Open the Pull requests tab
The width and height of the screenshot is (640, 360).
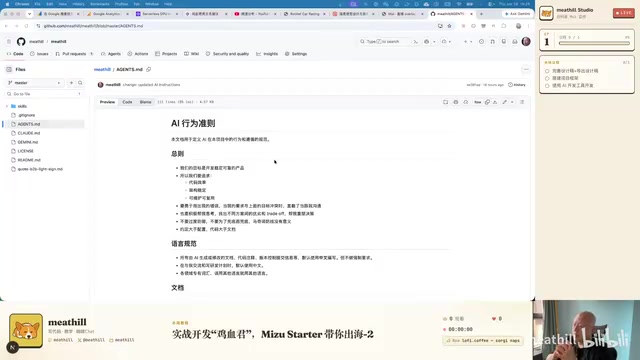tap(74, 54)
